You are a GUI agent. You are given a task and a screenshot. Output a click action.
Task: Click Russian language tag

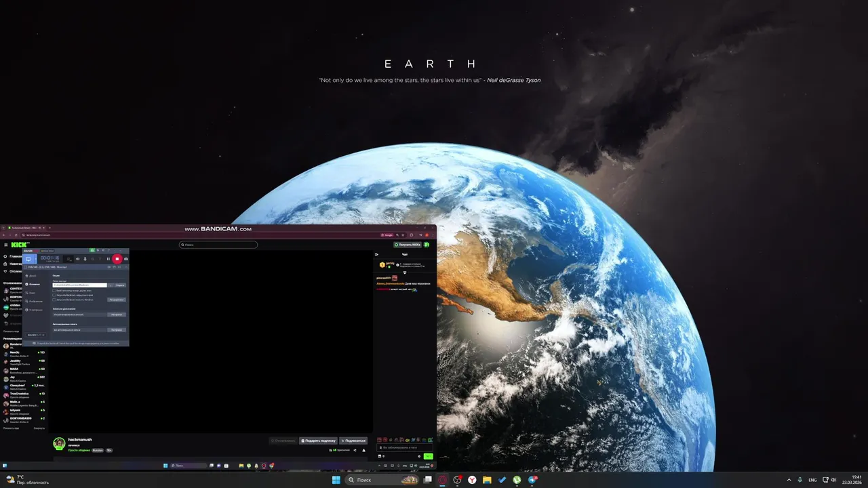click(98, 450)
